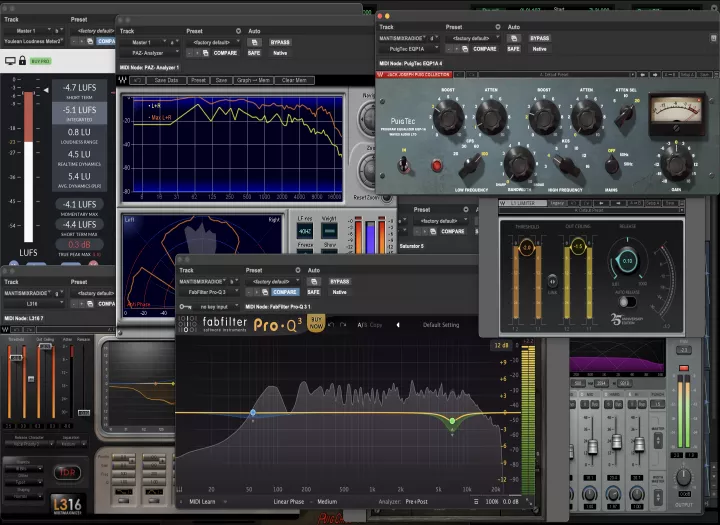Toggle SAFE in the FabFilter Pro-Q 3 window
720x525 pixels.
(314, 292)
